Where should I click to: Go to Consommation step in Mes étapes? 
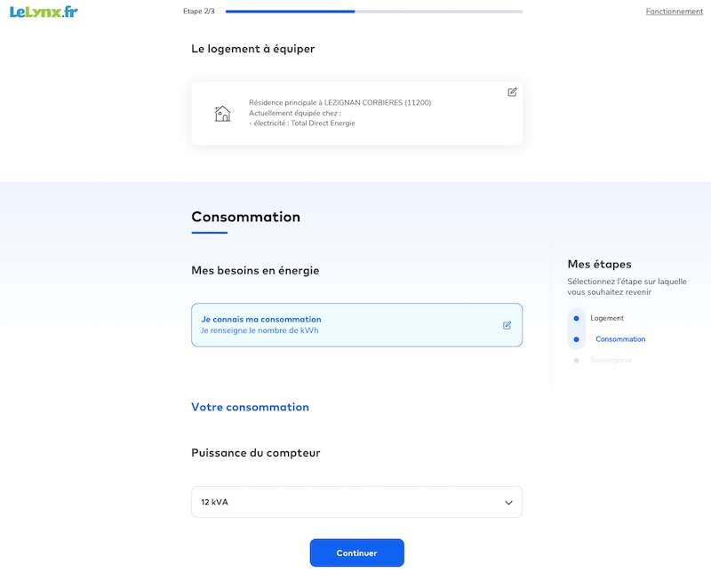click(x=620, y=338)
